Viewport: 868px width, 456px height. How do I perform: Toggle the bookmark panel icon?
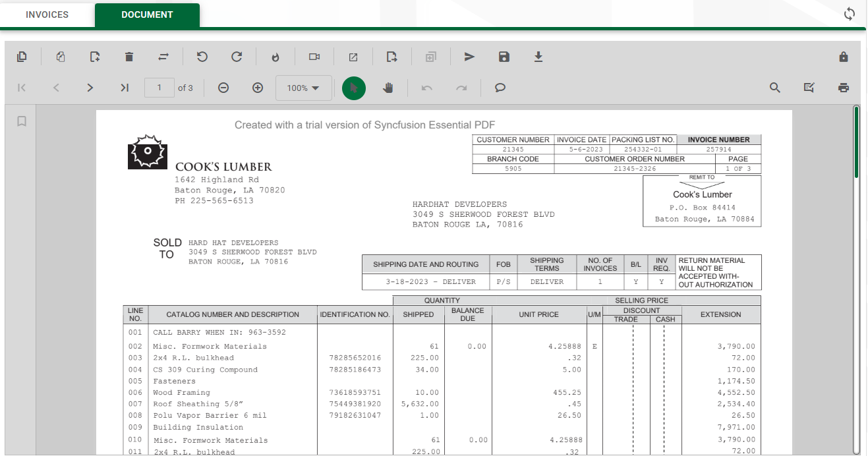22,121
